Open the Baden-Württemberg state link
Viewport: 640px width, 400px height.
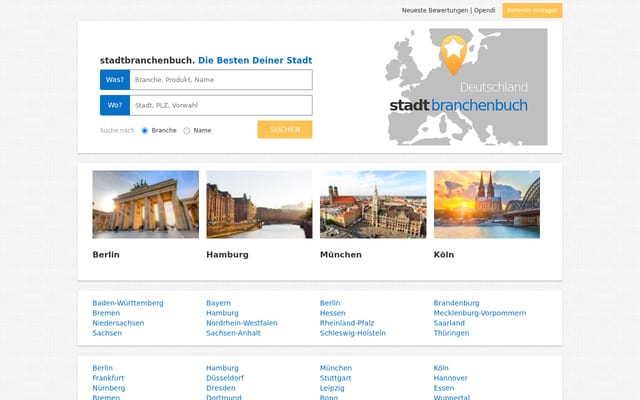128,303
